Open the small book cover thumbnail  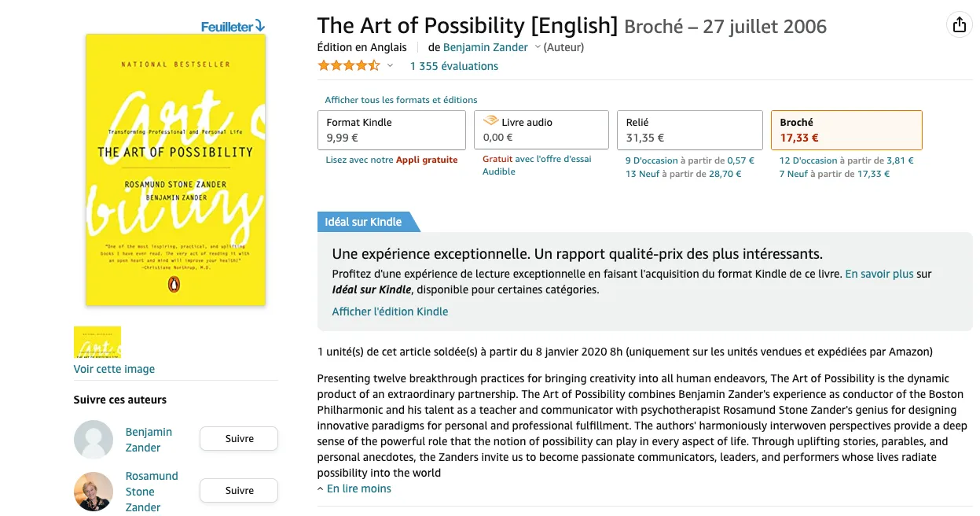97,342
